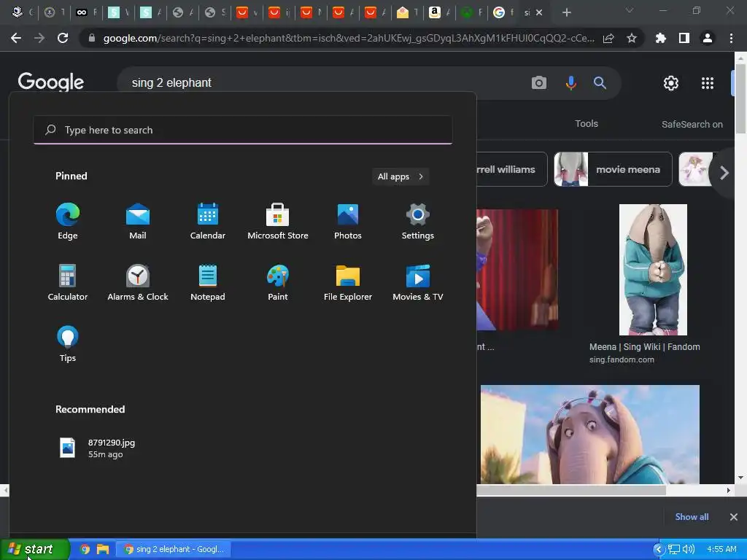Click network icon in system tray
Image resolution: width=747 pixels, height=560 pixels.
[x=673, y=549]
